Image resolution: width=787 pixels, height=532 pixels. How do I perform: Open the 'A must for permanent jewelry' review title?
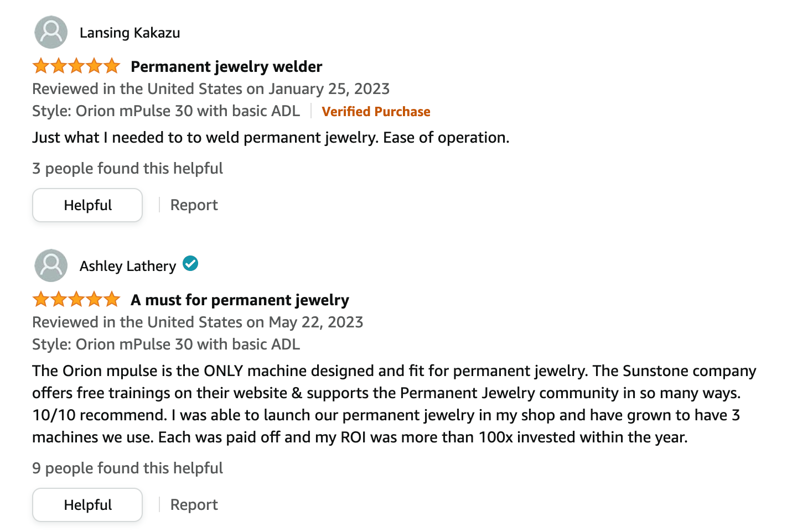point(240,300)
